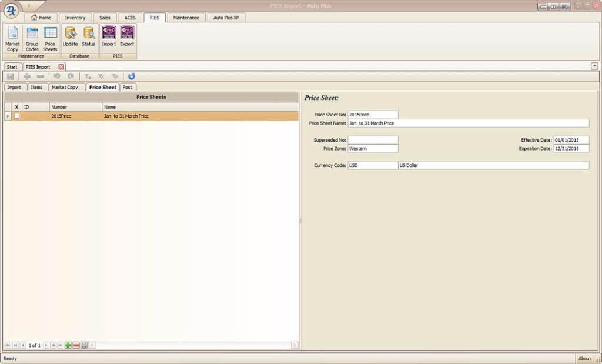Click the X column header
Image resolution: width=602 pixels, height=364 pixels.
16,107
